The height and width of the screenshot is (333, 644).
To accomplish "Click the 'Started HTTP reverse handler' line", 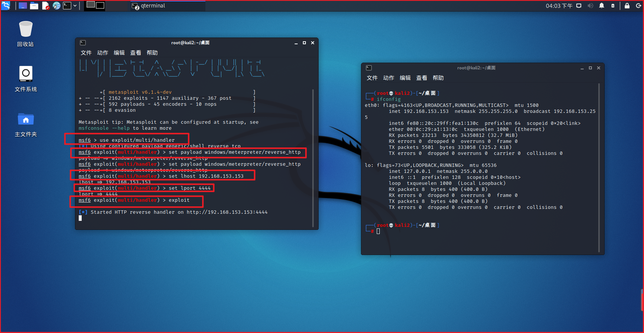I will 173,213.
